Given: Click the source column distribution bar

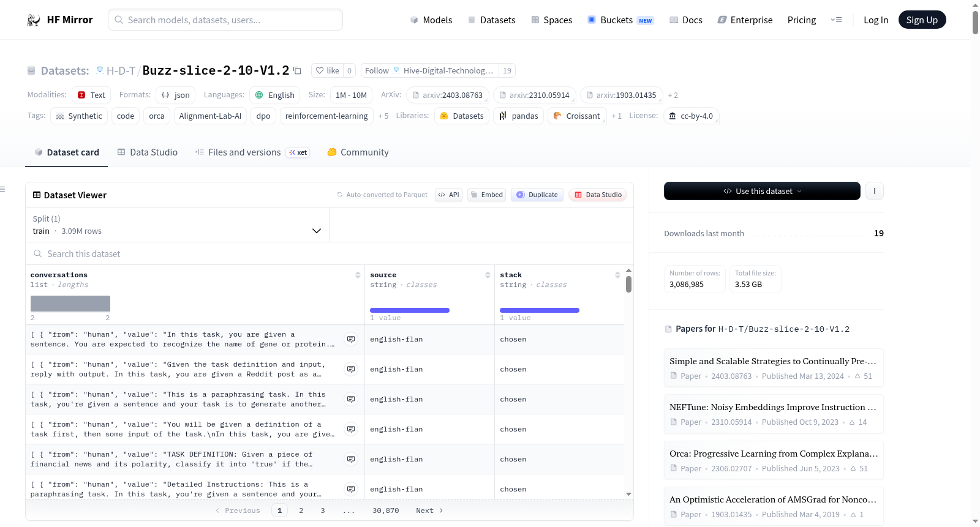Looking at the screenshot, I should (410, 310).
